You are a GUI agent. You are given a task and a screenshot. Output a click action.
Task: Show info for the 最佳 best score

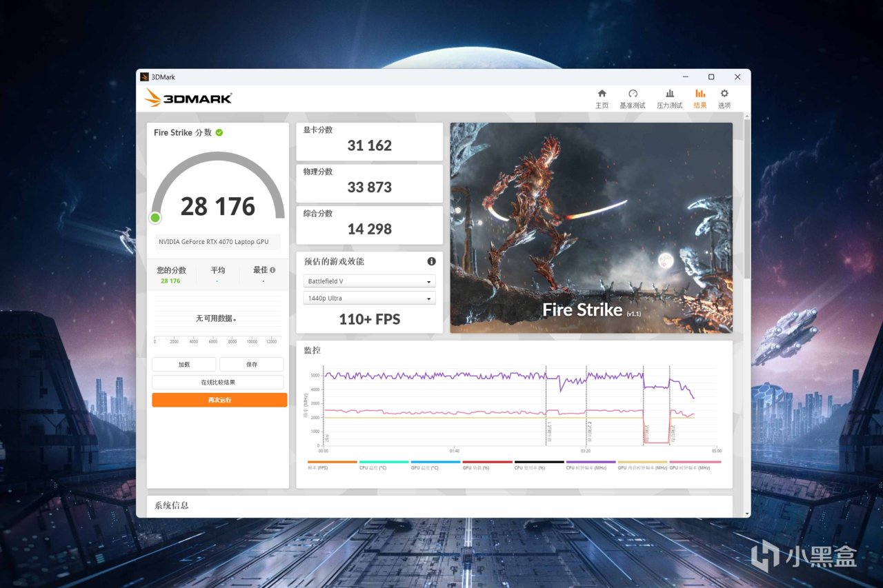(x=272, y=270)
